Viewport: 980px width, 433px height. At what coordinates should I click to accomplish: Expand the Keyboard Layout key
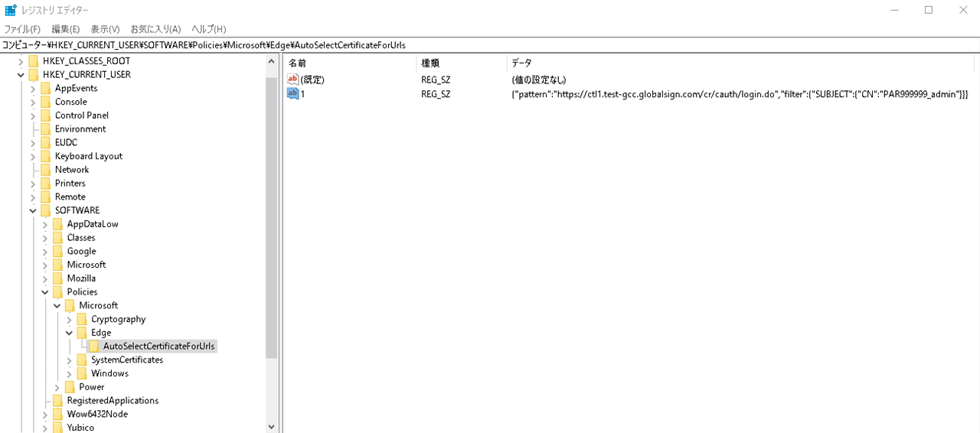click(33, 156)
